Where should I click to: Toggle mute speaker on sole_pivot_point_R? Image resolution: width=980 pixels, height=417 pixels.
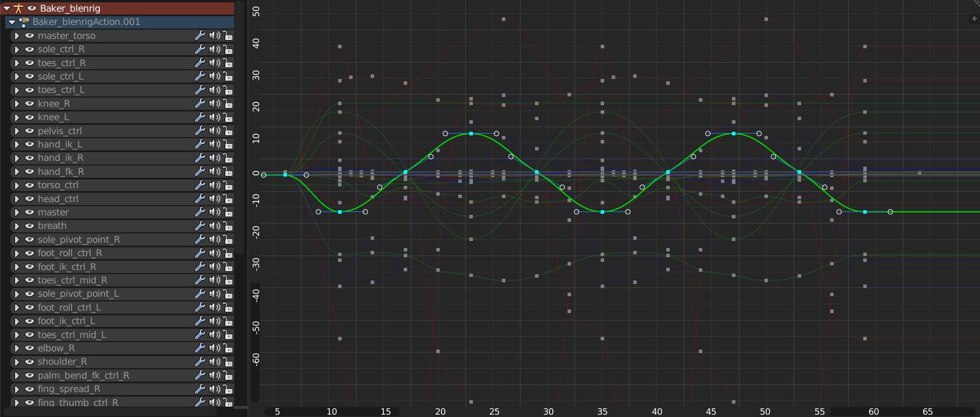pos(214,239)
